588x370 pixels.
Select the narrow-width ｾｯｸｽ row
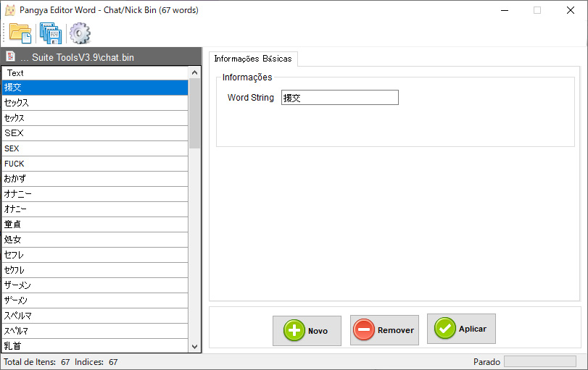(x=95, y=118)
